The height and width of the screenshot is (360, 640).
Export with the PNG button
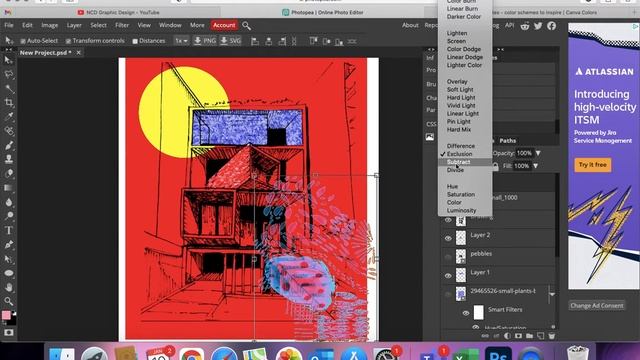pos(205,41)
